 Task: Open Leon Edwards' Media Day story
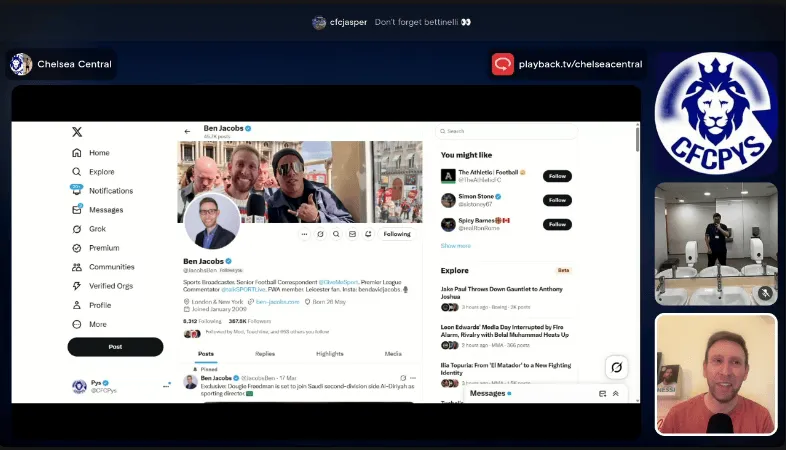(x=506, y=336)
